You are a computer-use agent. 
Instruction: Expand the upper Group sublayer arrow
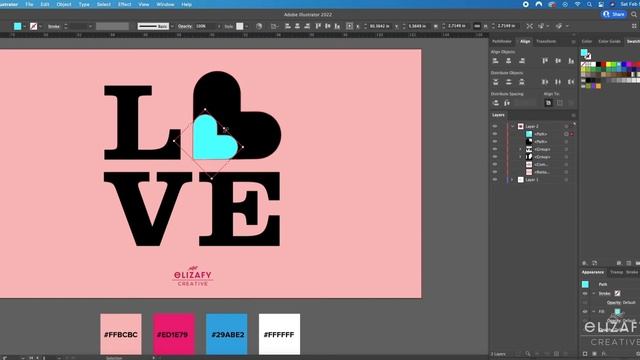tap(520, 149)
